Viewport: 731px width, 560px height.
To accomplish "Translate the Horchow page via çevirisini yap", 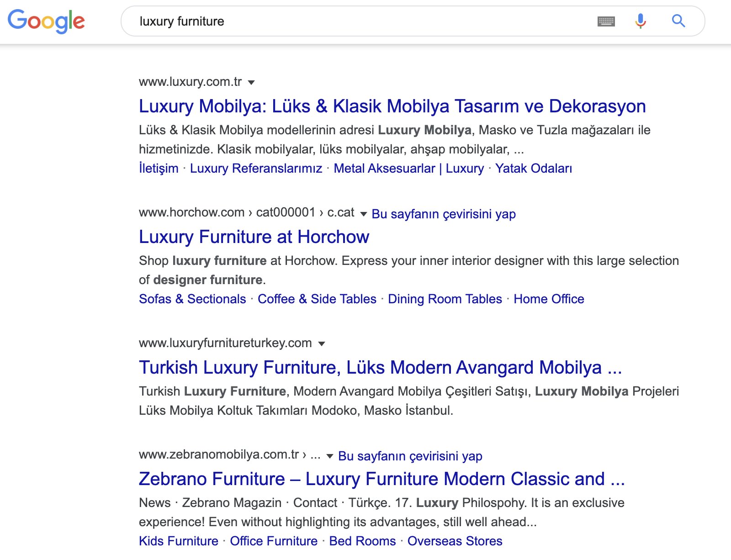I will point(444,214).
